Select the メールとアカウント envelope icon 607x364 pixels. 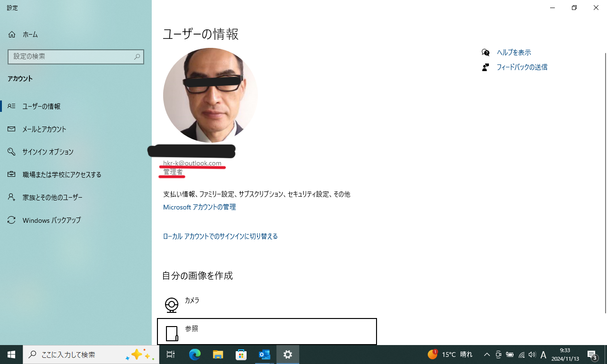[11, 129]
